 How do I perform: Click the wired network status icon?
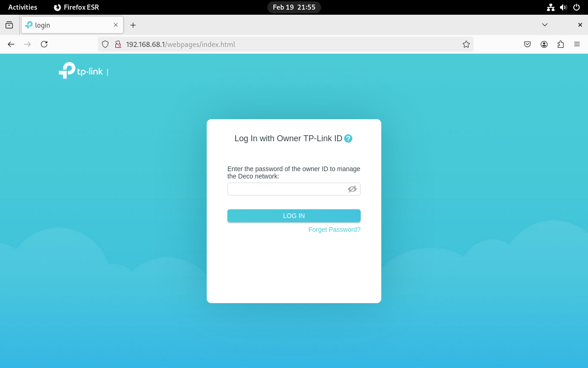pyautogui.click(x=551, y=7)
